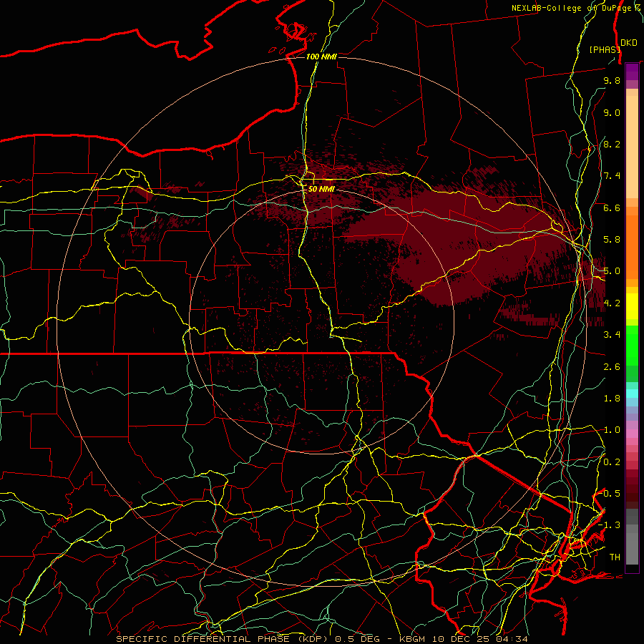Pick the pink segment of the color bar
Screen dimensions: 644x644
[x=632, y=434]
